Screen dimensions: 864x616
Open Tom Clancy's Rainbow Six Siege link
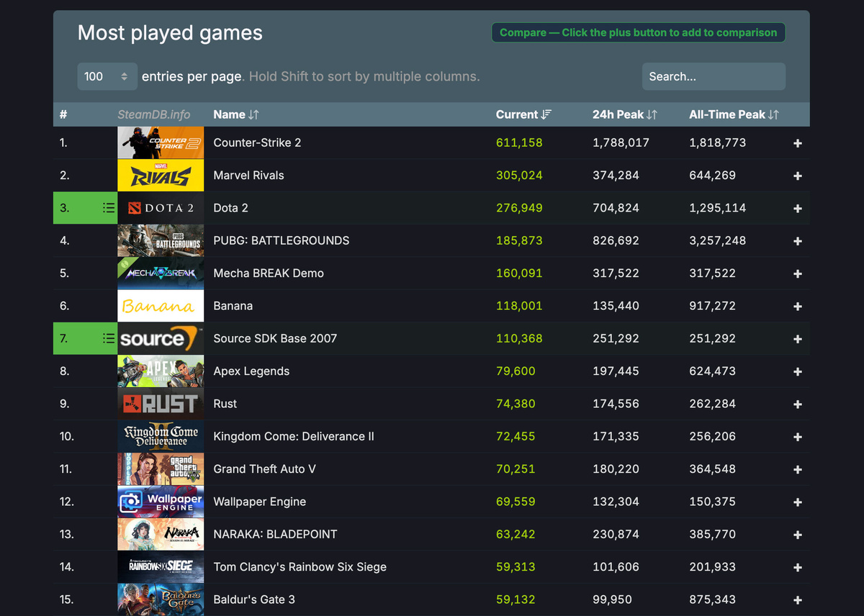[x=300, y=566]
